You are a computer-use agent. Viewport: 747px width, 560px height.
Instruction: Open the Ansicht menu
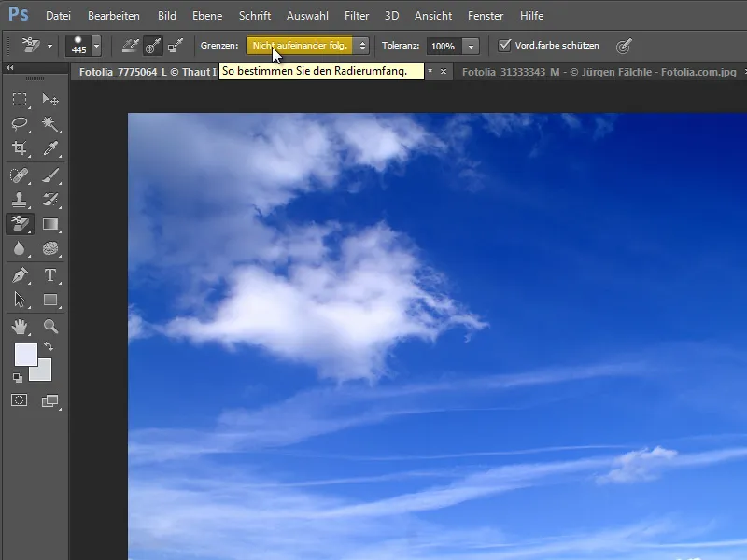(433, 16)
